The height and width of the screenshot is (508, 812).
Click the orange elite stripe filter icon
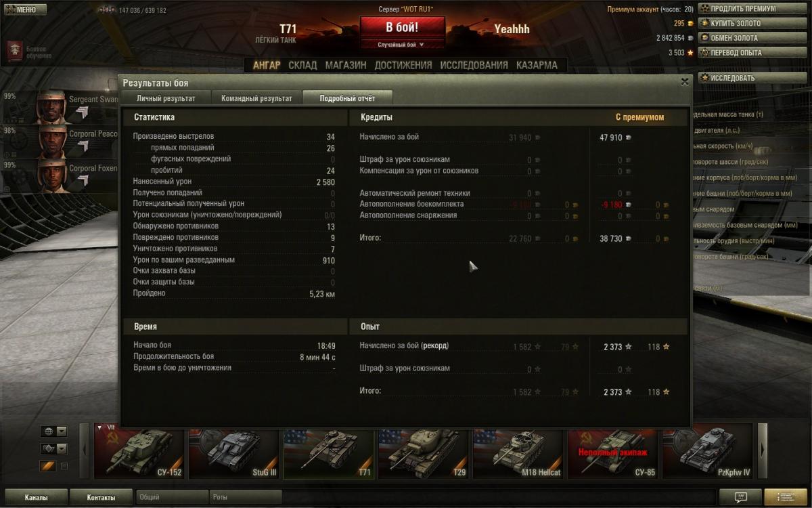pyautogui.click(x=48, y=466)
